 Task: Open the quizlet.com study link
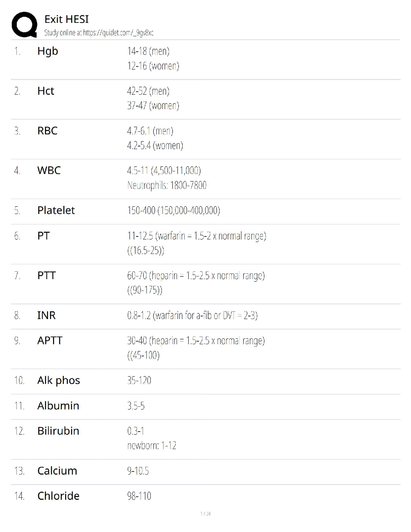[118, 33]
